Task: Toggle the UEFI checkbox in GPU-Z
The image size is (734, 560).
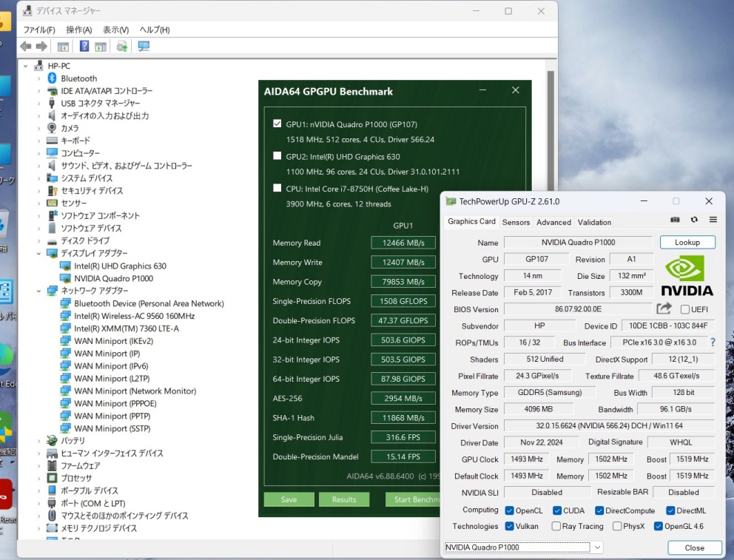Action: (685, 309)
